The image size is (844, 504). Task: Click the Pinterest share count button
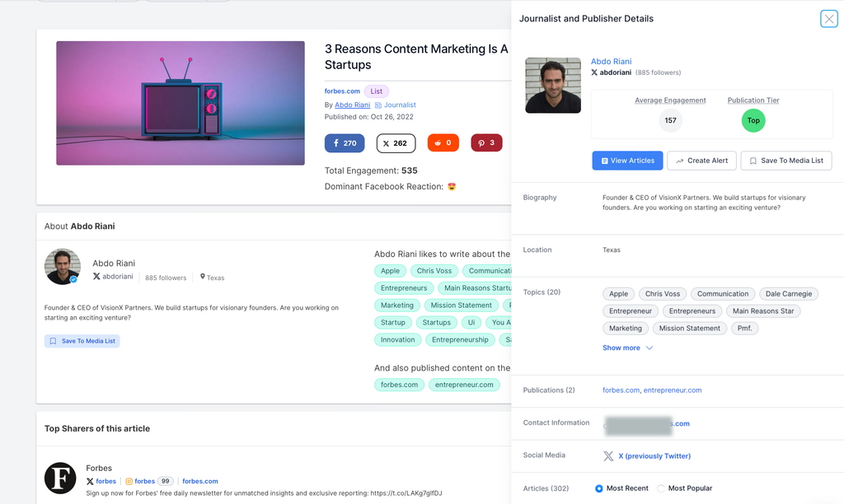(486, 143)
